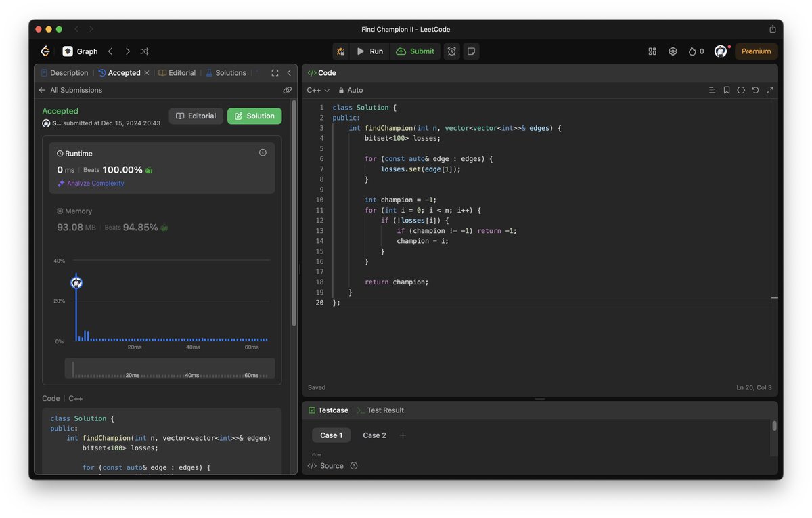
Task: Switch to the Testcase tab
Action: (328, 410)
